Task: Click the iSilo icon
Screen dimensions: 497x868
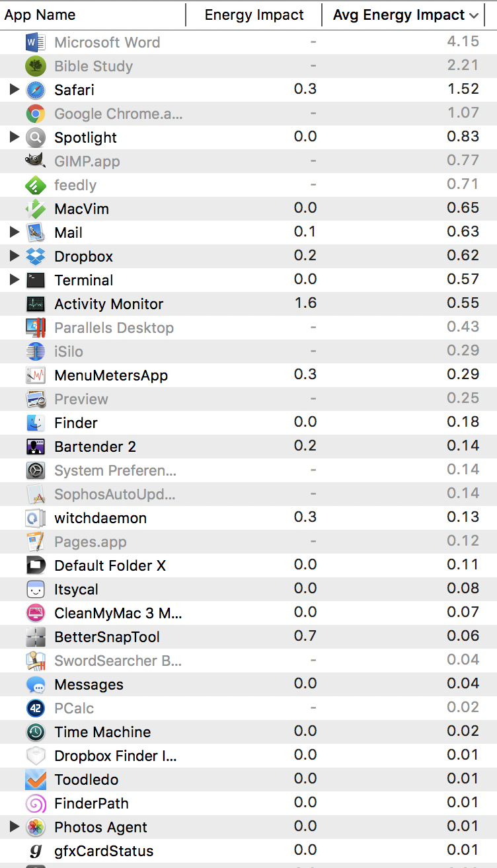Action: coord(35,352)
